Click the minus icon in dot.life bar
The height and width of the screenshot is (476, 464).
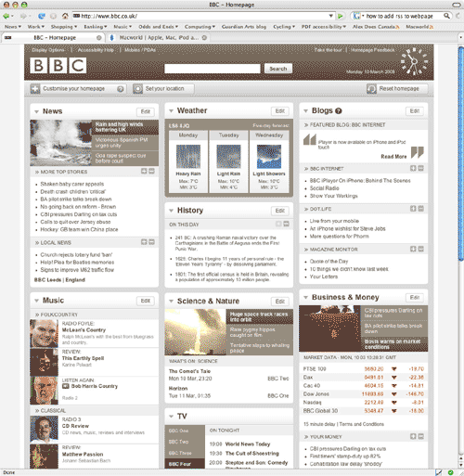[420, 209]
